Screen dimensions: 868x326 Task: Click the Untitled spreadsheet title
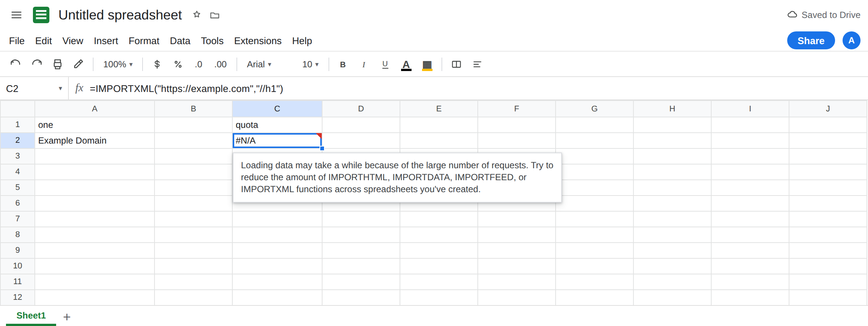(x=120, y=15)
